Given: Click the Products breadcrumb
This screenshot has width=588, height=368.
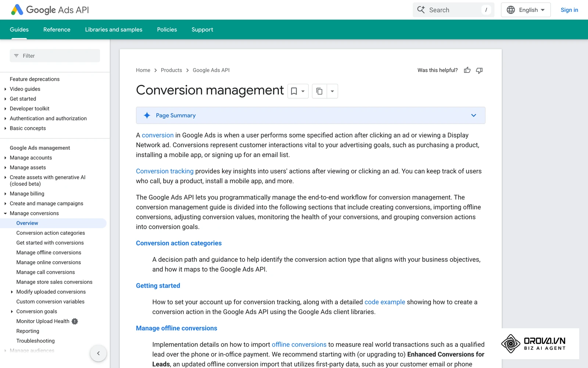Looking at the screenshot, I should pos(171,70).
